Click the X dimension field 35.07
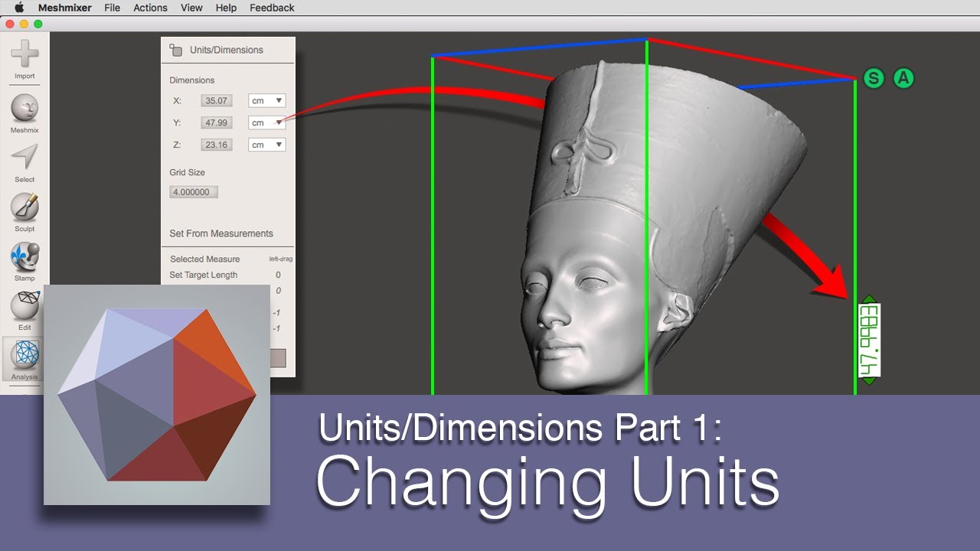This screenshot has height=551, width=980. coord(216,100)
